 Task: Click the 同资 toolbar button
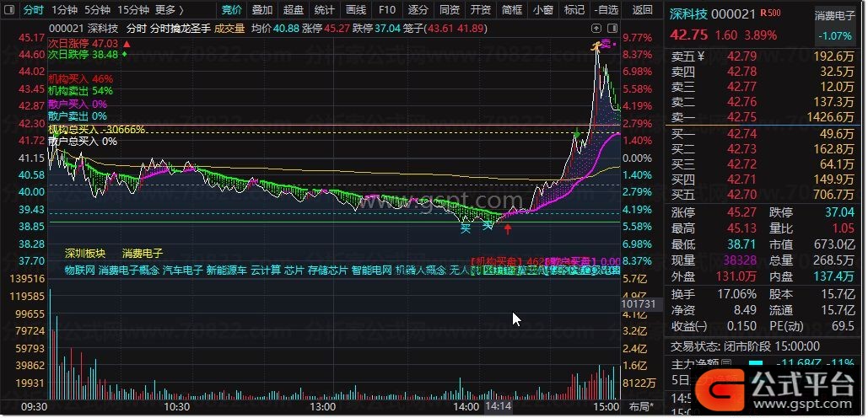pos(450,10)
